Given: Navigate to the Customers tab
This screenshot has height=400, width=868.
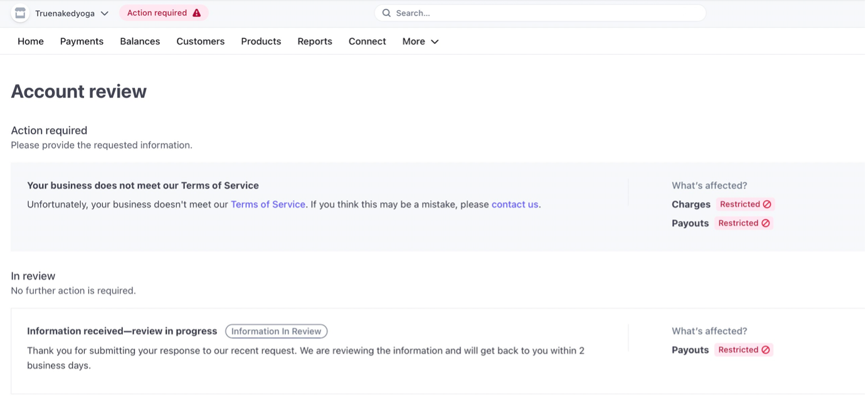Looking at the screenshot, I should 200,41.
